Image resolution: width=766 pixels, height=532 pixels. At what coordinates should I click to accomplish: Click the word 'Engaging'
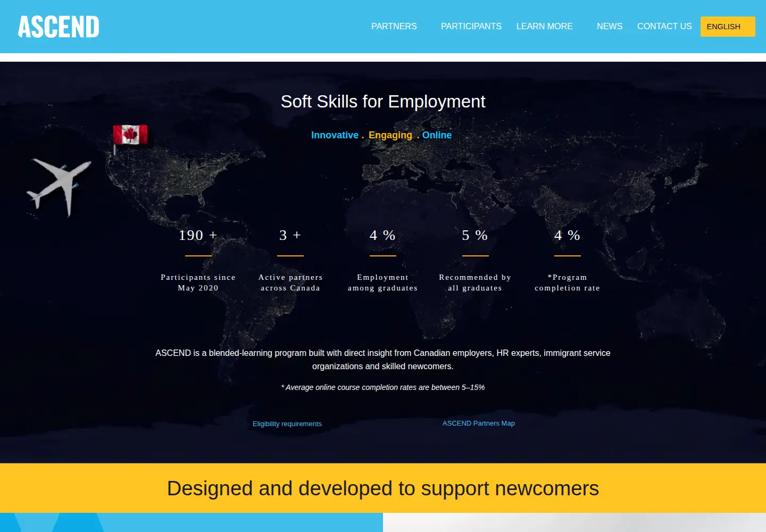pyautogui.click(x=390, y=135)
